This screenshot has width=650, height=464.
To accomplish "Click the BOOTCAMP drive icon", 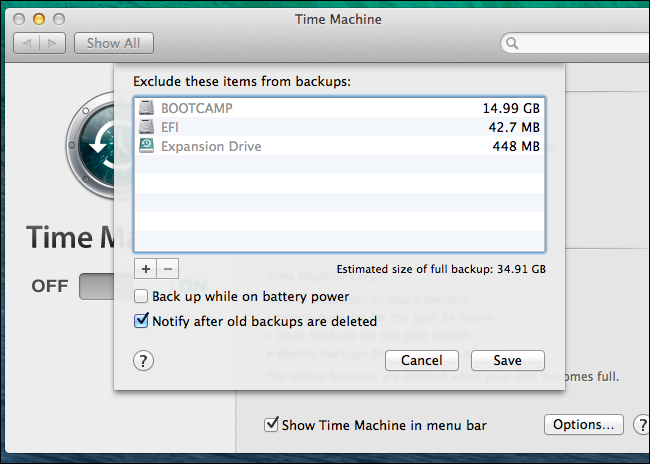I will pyautogui.click(x=146, y=108).
